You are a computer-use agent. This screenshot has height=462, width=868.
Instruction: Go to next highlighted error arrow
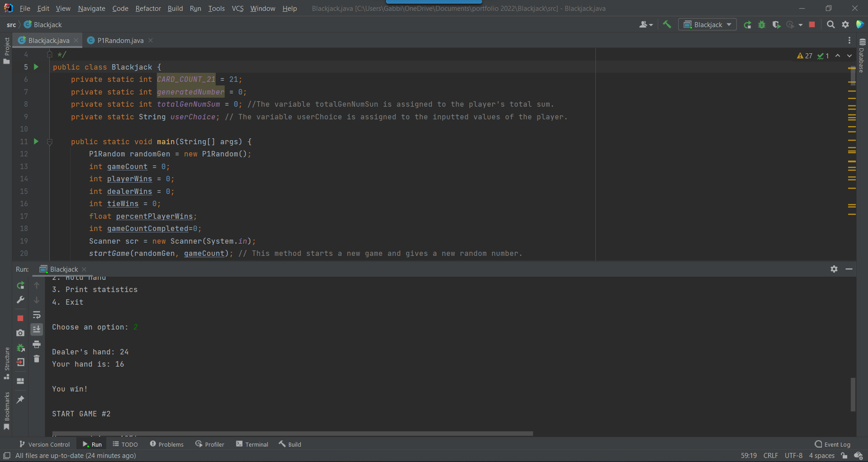coord(849,56)
